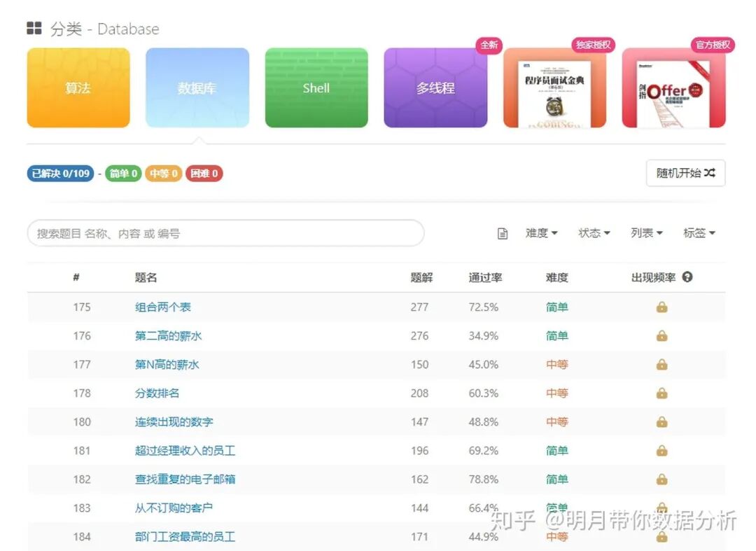Open the 算法 category card
The height and width of the screenshot is (551, 756).
pyautogui.click(x=78, y=88)
